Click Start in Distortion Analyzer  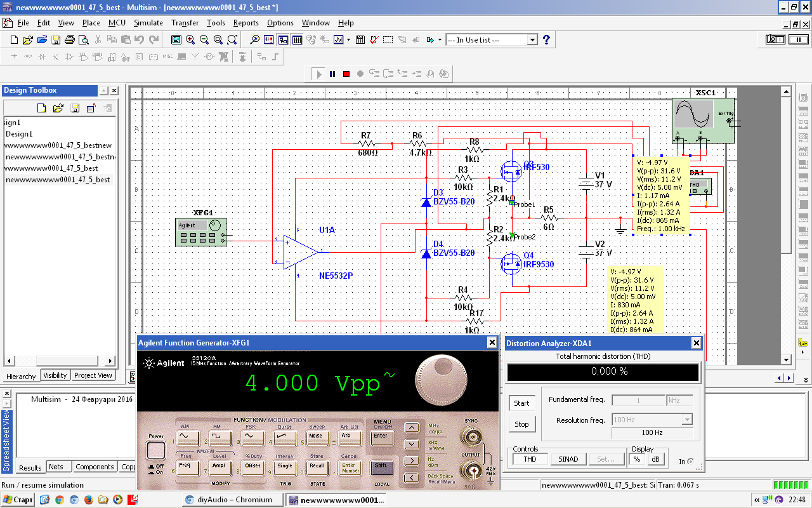pos(521,403)
